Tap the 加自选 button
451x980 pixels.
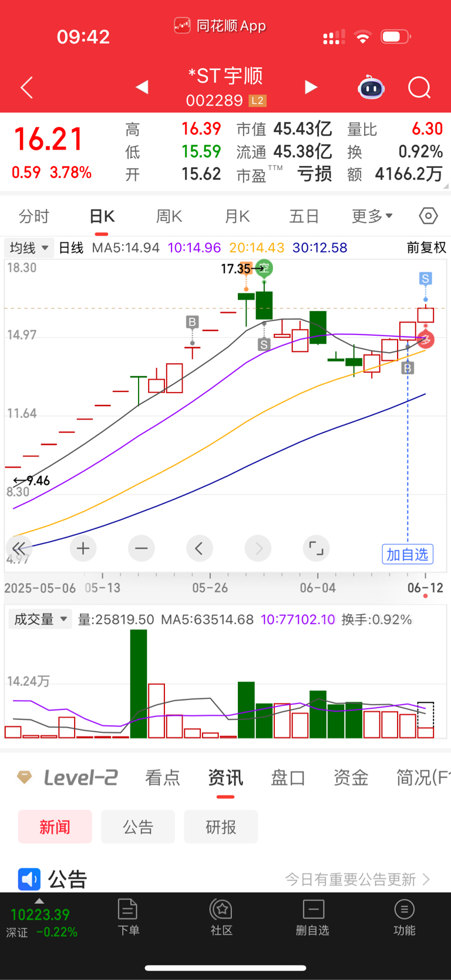tap(408, 555)
